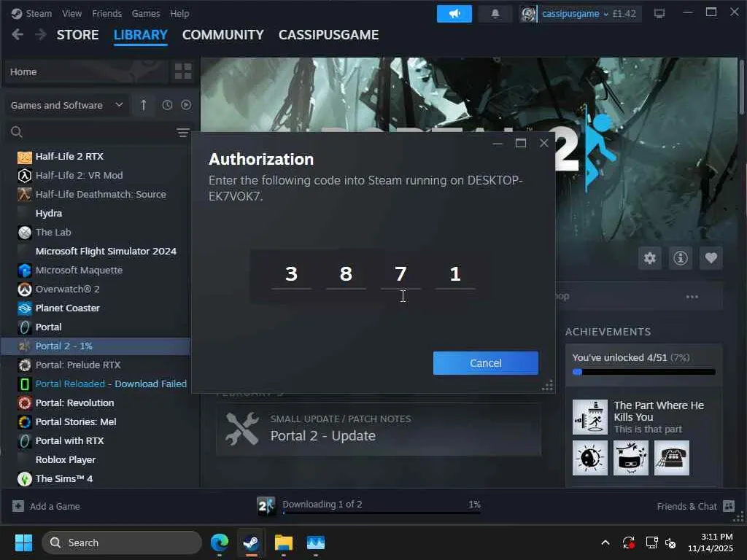Click the Windows taskbar Search box
This screenshot has height=560, width=747.
(122, 542)
